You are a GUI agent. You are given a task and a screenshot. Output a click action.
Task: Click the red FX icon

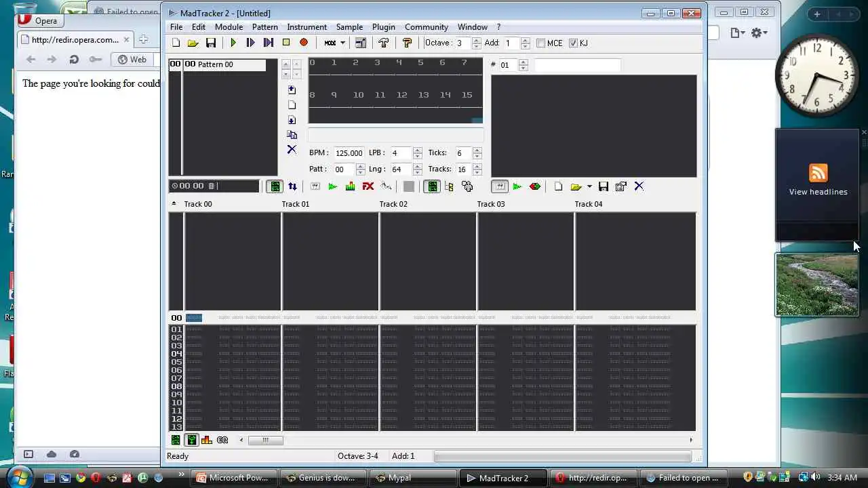coord(368,186)
